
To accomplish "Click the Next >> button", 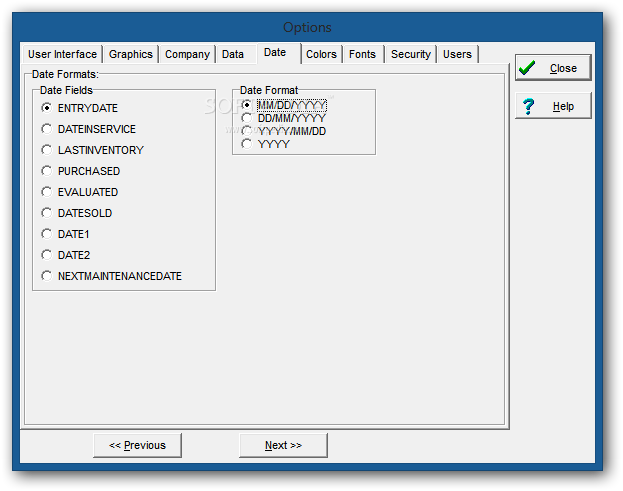I will tap(283, 445).
